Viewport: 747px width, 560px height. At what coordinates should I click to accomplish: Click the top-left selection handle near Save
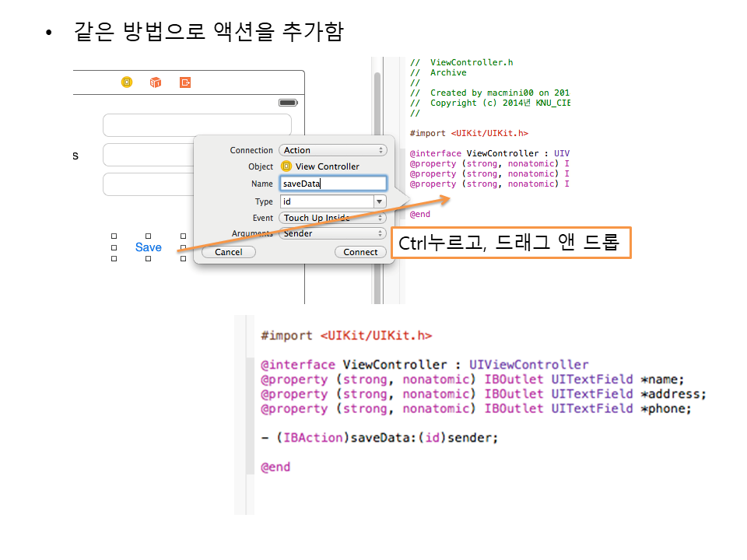(114, 236)
